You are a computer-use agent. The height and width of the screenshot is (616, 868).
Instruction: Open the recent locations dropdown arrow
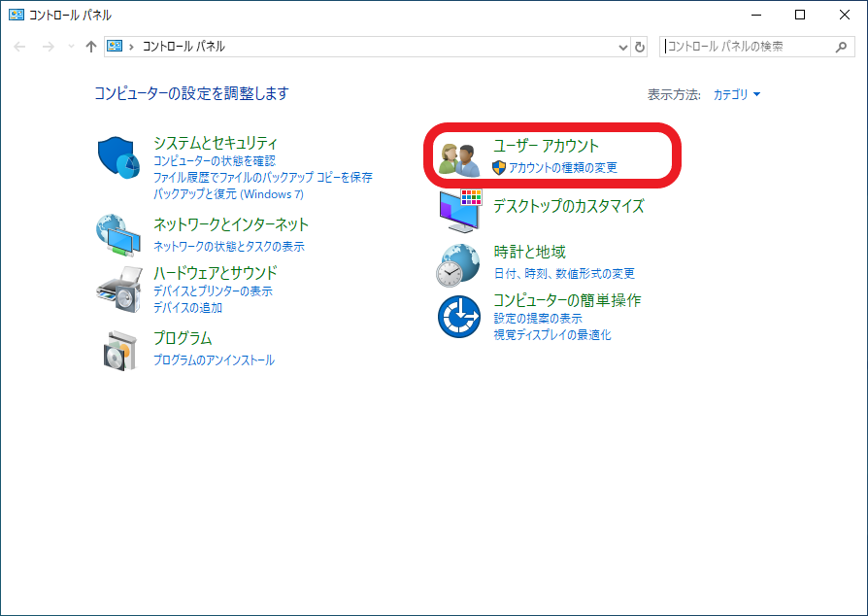coord(71,47)
